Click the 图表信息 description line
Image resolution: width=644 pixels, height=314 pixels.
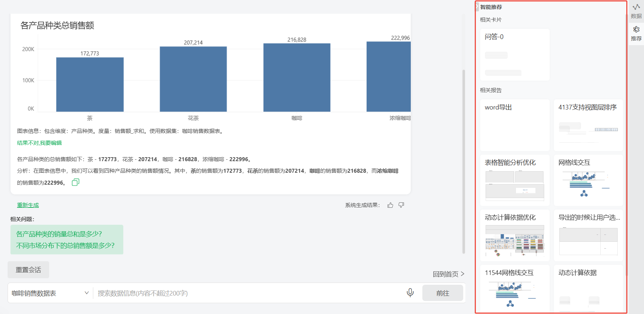(121, 131)
